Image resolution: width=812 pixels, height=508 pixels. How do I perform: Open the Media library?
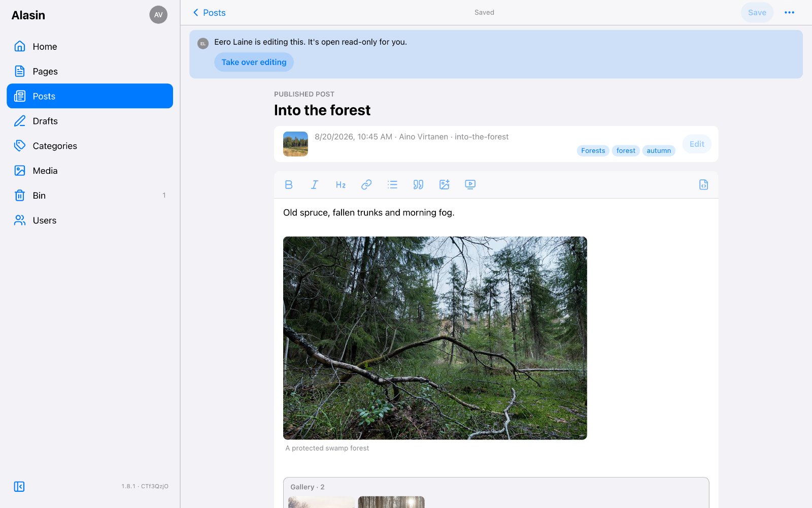pyautogui.click(x=90, y=171)
